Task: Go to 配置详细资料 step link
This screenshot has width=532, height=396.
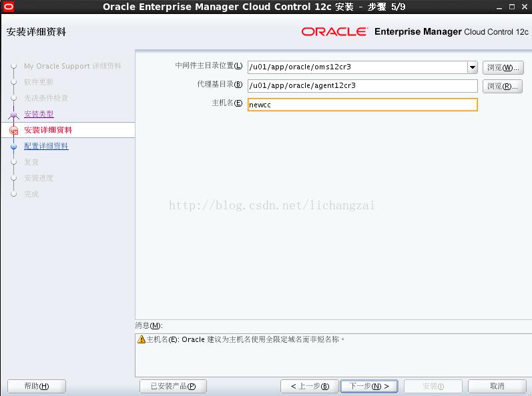Action: point(46,146)
